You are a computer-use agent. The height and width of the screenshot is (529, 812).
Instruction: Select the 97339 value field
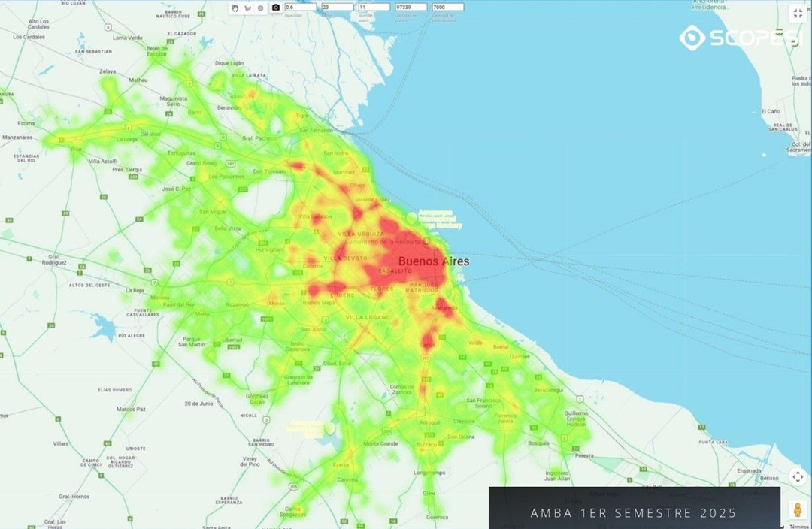(x=412, y=6)
